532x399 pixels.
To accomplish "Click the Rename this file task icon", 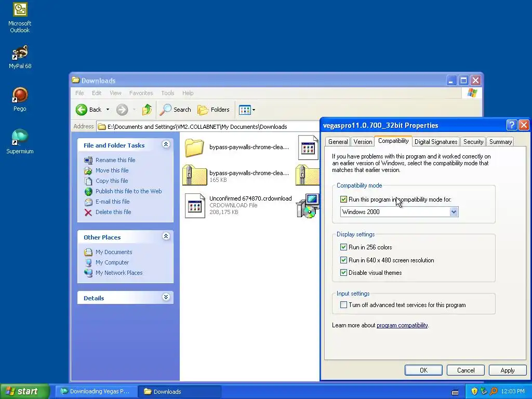I will [88, 160].
